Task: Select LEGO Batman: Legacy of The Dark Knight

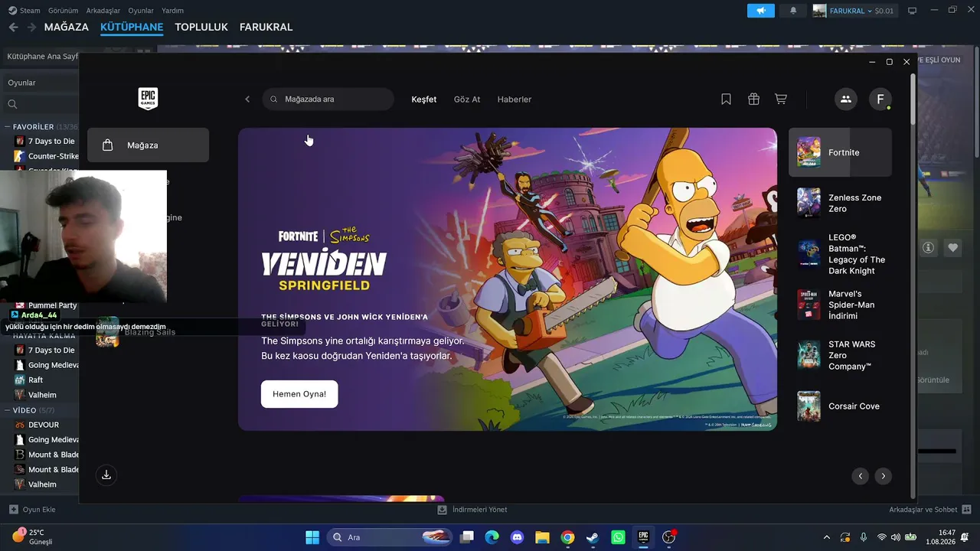Action: coord(840,254)
